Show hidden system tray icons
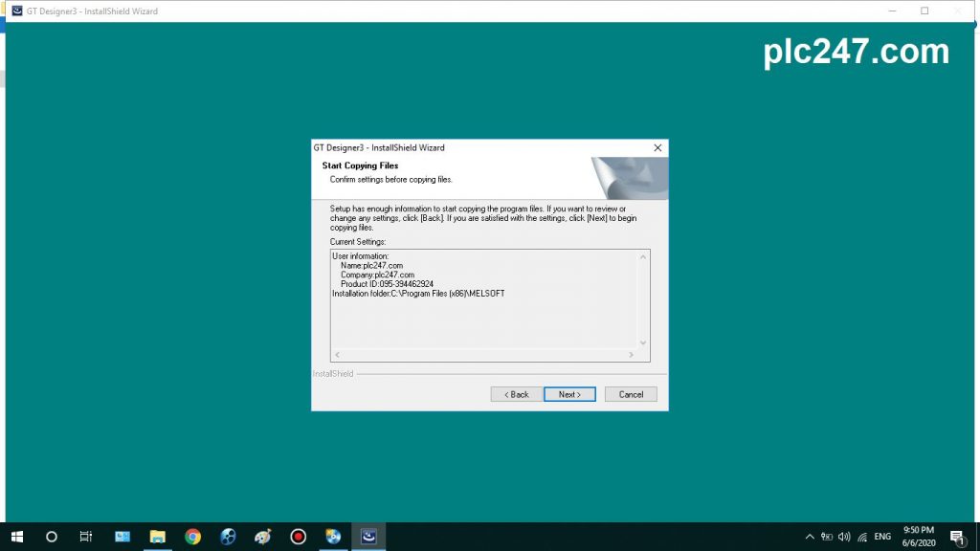Screen dimensions: 980x551 tap(810, 537)
